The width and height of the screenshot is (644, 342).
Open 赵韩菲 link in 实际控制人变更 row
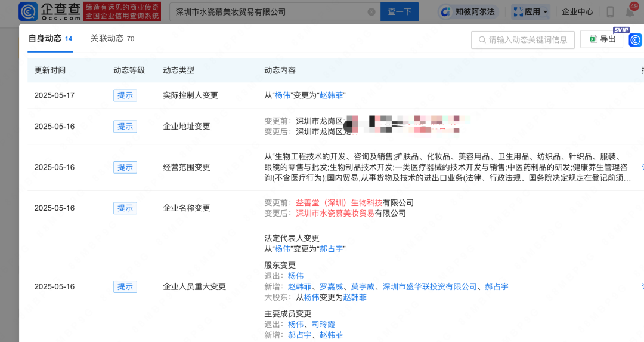click(x=332, y=95)
